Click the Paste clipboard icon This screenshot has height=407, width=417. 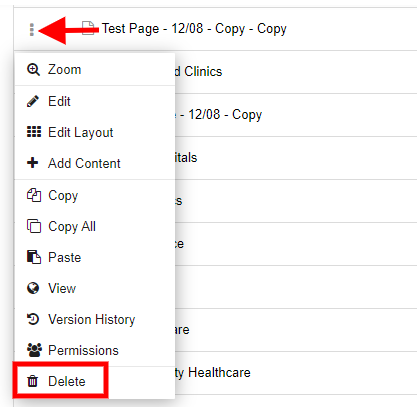(x=34, y=257)
